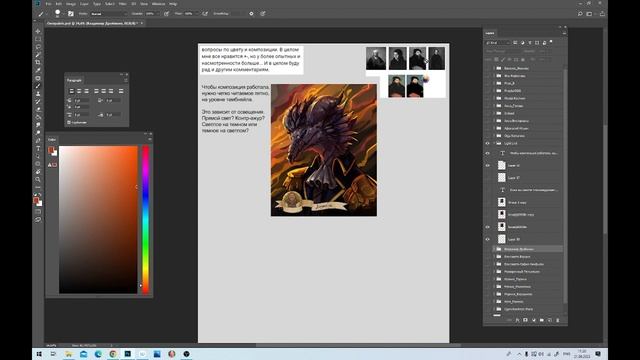
Task: Enable airbrush-style build-up
Action: pyautogui.click(x=205, y=13)
